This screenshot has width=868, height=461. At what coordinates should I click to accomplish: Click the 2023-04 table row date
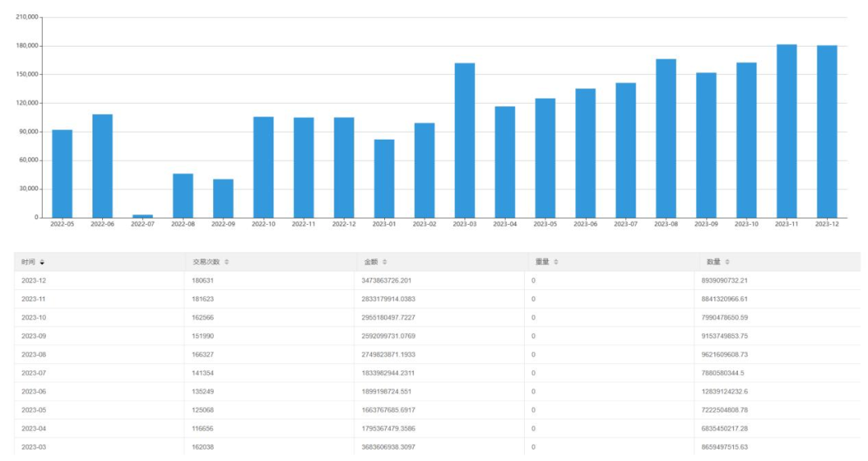tap(34, 428)
